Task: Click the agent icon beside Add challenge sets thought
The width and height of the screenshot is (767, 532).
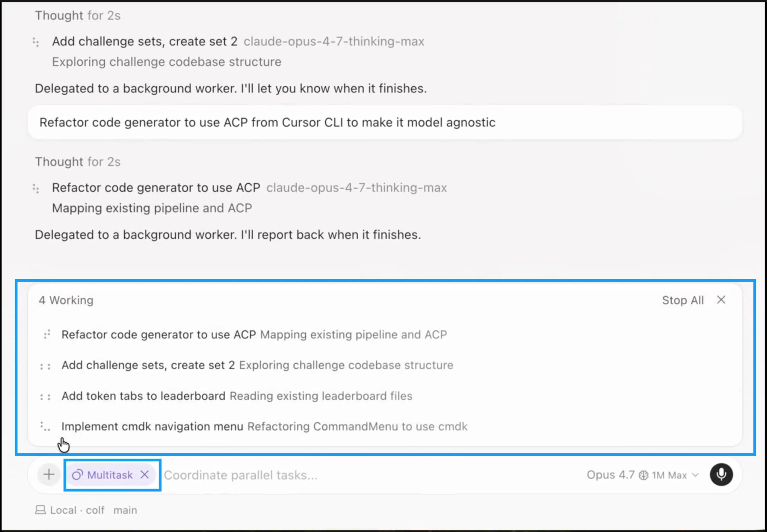Action: 36,41
